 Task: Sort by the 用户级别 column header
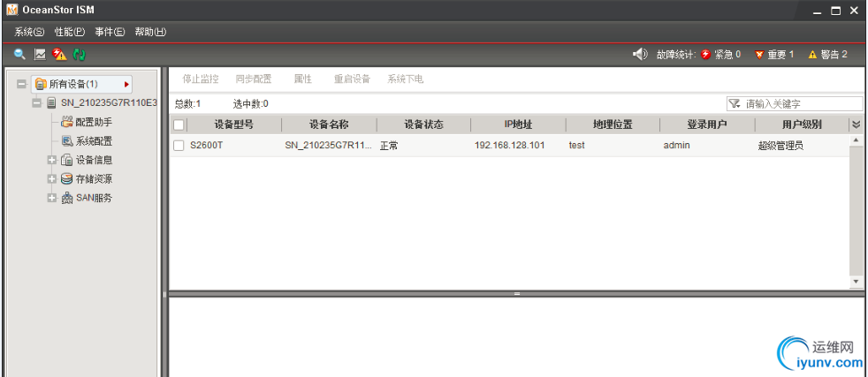coord(802,124)
